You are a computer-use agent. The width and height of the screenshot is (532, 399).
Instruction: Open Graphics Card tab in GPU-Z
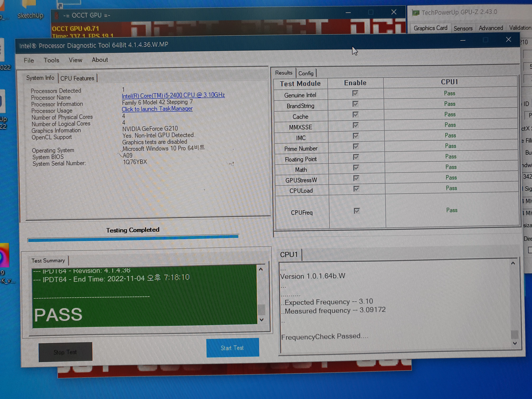tap(431, 28)
